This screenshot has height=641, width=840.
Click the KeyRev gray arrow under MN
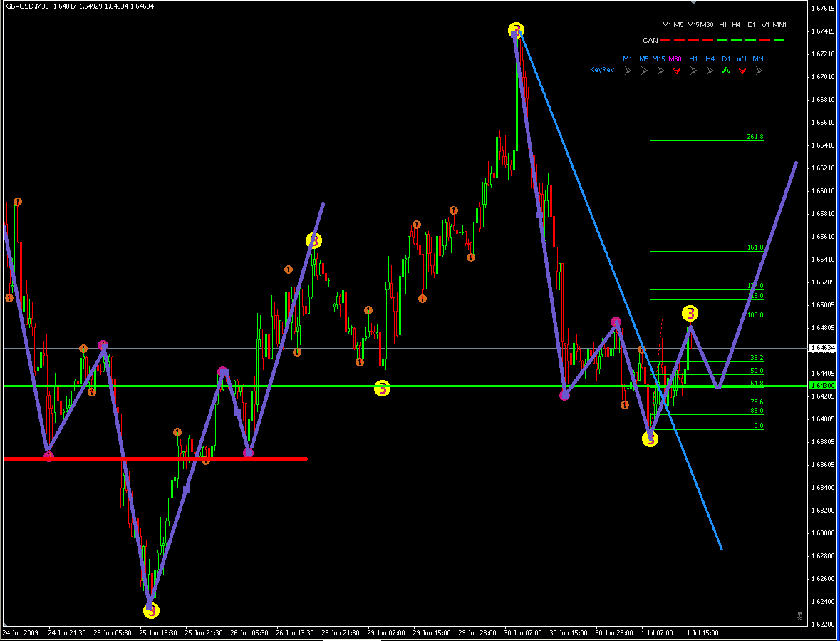click(759, 70)
